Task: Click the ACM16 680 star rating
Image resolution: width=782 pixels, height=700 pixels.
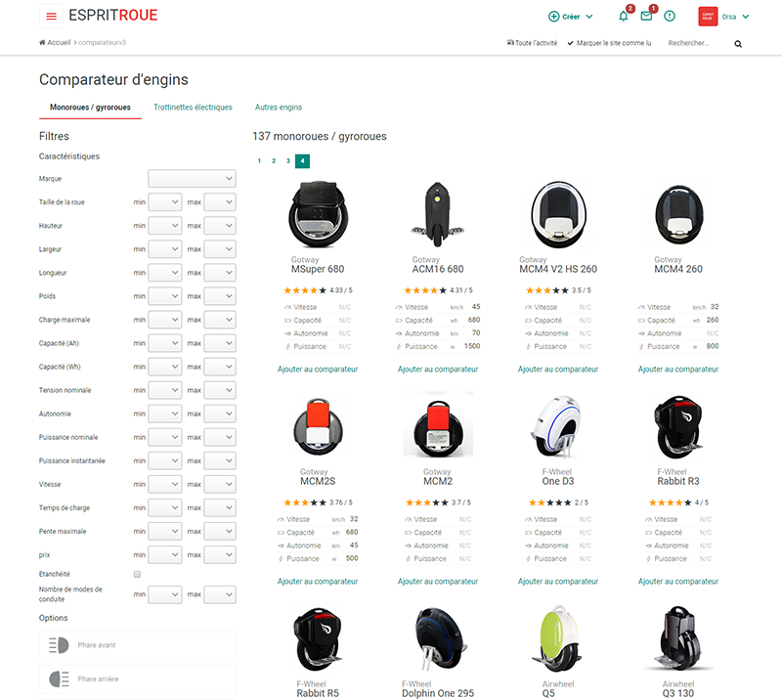Action: (x=425, y=290)
